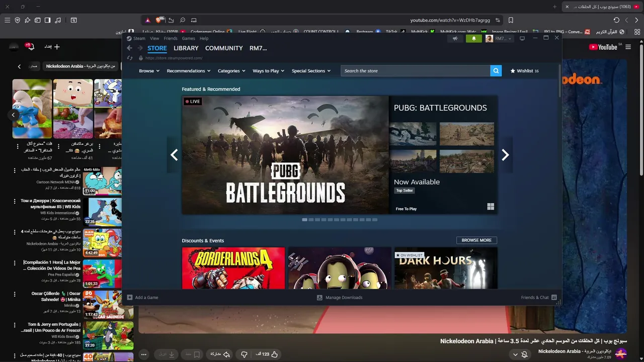Image resolution: width=644 pixels, height=362 pixels.
Task: Select last featured carousel dot
Action: pos(374,220)
